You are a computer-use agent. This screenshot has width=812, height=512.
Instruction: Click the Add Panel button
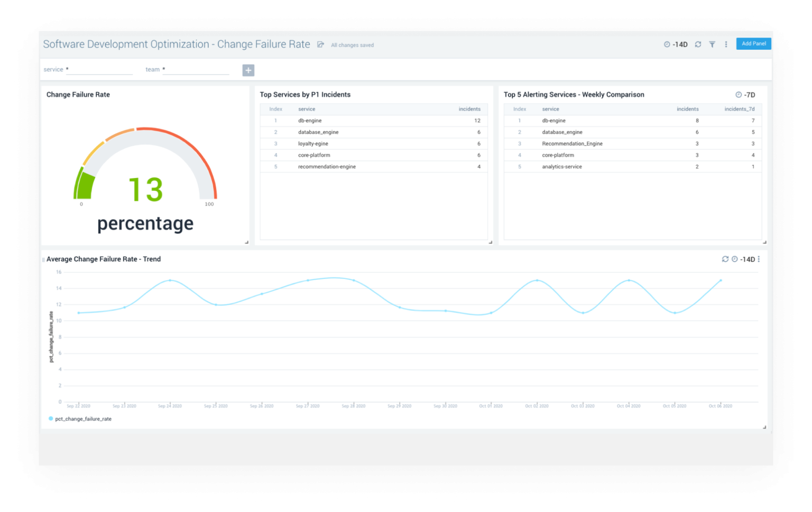tap(753, 44)
